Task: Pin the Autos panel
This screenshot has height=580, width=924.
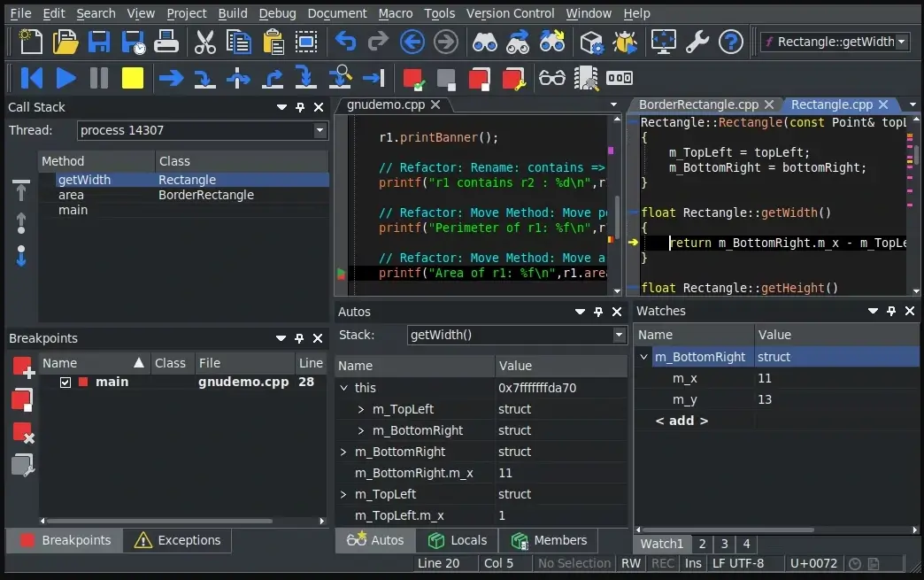Action: (598, 312)
